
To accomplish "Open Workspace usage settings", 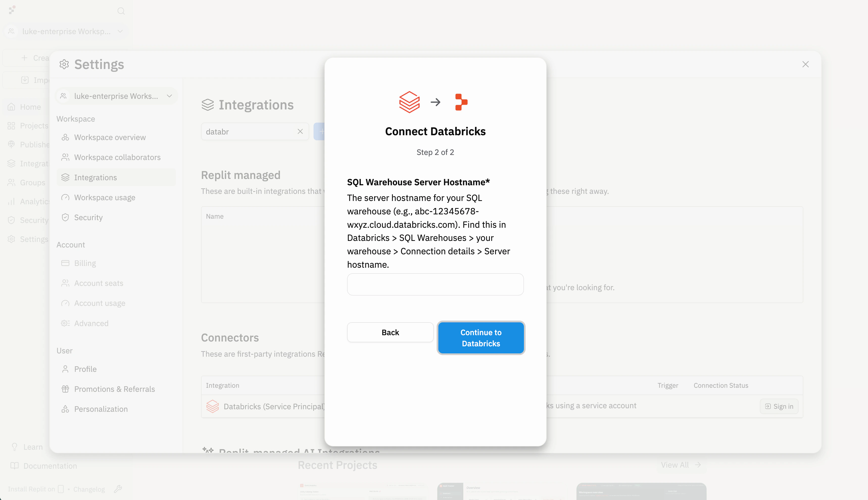I will click(116, 197).
